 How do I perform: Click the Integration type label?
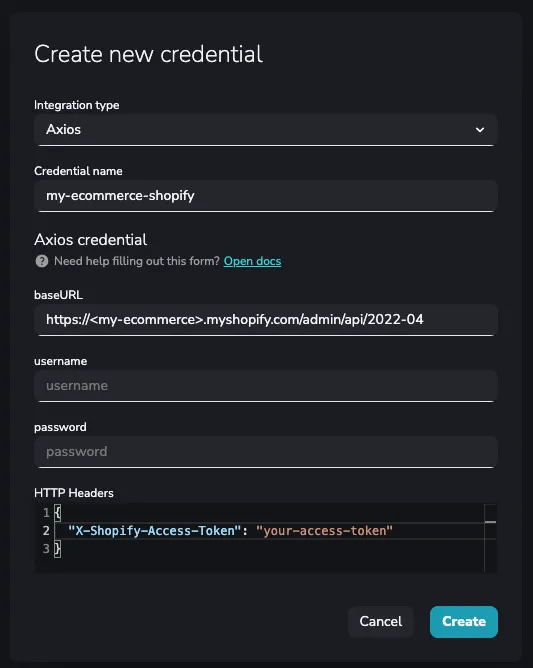[x=77, y=105]
